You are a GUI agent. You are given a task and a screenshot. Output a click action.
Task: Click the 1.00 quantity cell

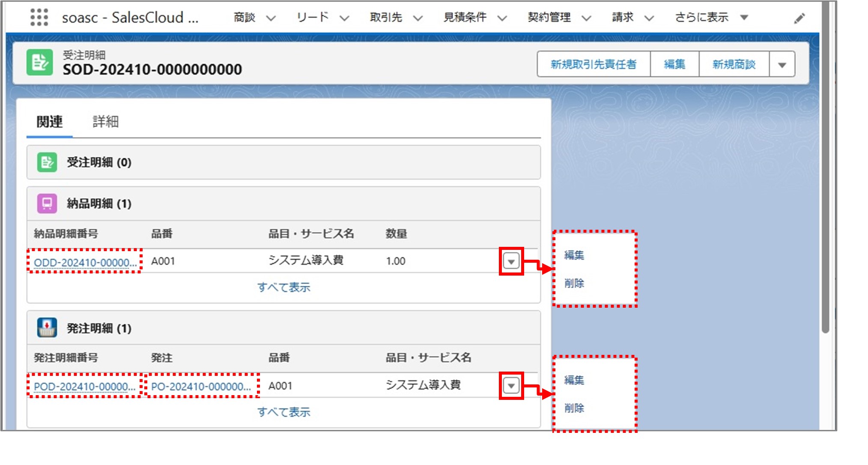tap(396, 261)
